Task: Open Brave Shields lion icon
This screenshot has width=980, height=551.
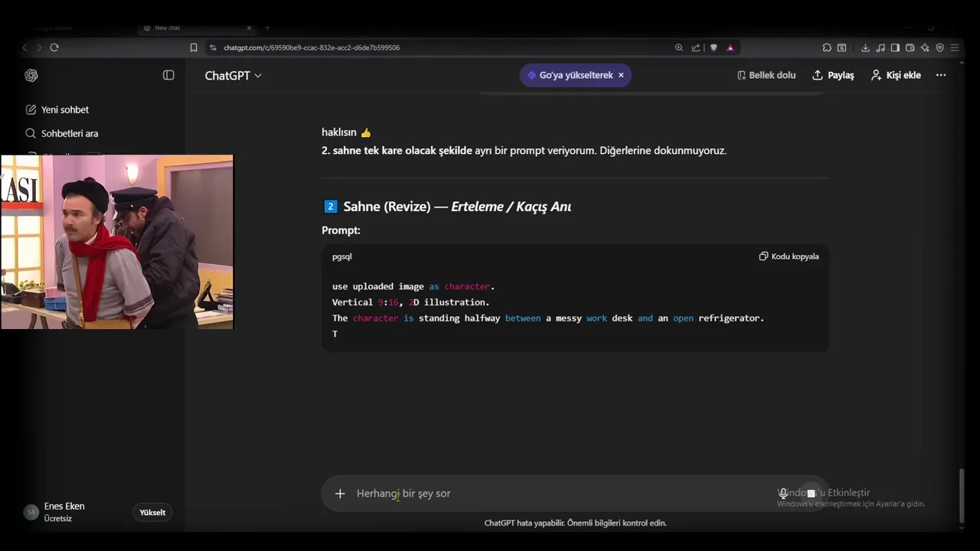Action: coord(714,47)
